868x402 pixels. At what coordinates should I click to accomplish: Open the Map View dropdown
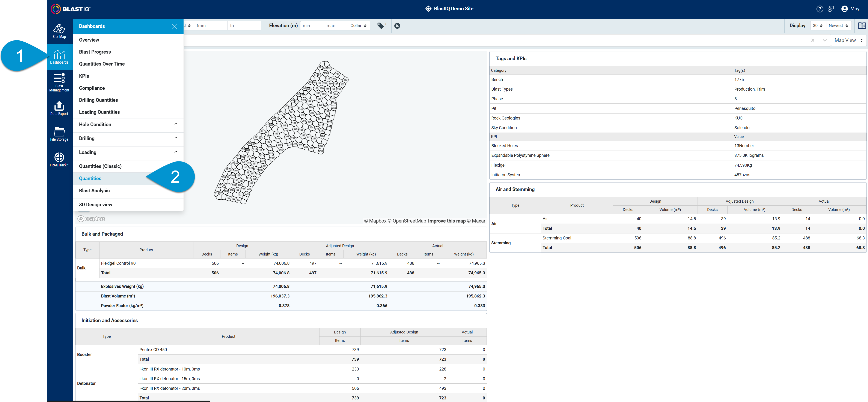pyautogui.click(x=848, y=40)
